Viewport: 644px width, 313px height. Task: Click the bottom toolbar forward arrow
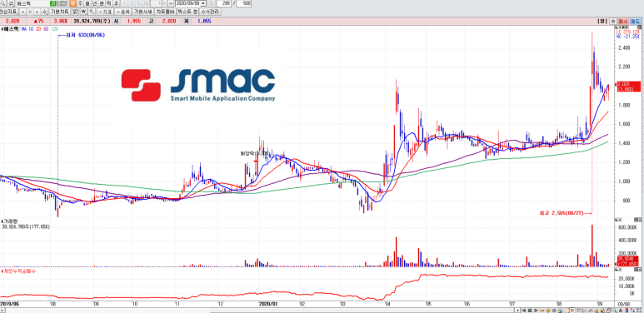(x=536, y=311)
